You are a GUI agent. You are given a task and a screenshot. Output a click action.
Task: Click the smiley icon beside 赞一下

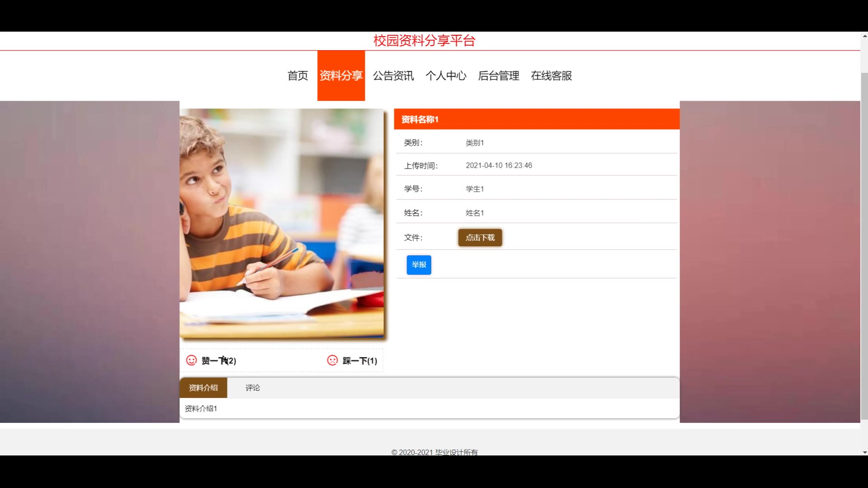pos(192,360)
